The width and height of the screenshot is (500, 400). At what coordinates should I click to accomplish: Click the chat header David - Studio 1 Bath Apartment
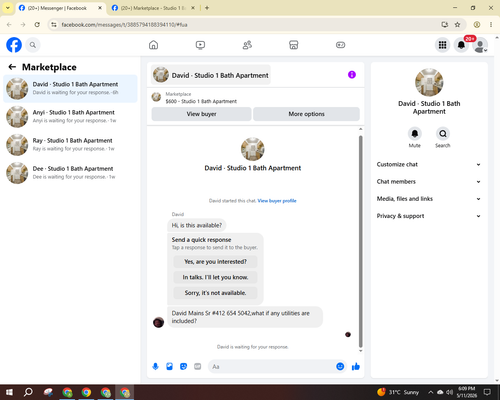point(211,75)
